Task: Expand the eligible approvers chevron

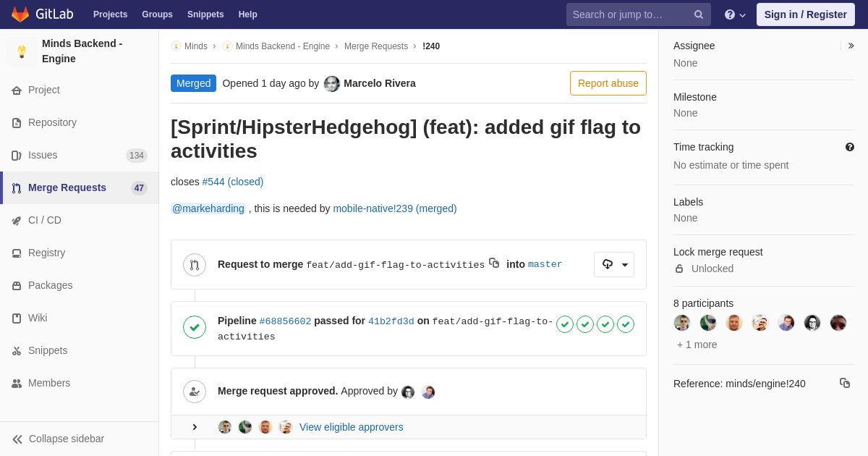Action: coord(195,427)
